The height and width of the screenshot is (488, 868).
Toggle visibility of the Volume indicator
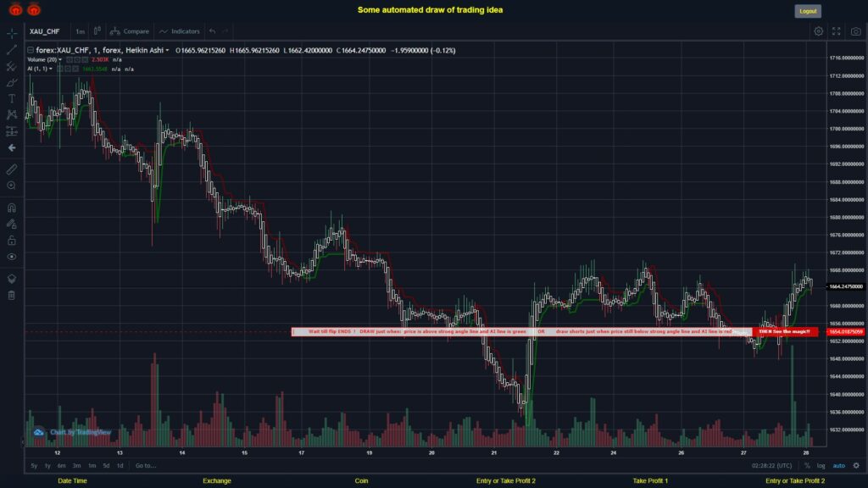click(x=70, y=60)
